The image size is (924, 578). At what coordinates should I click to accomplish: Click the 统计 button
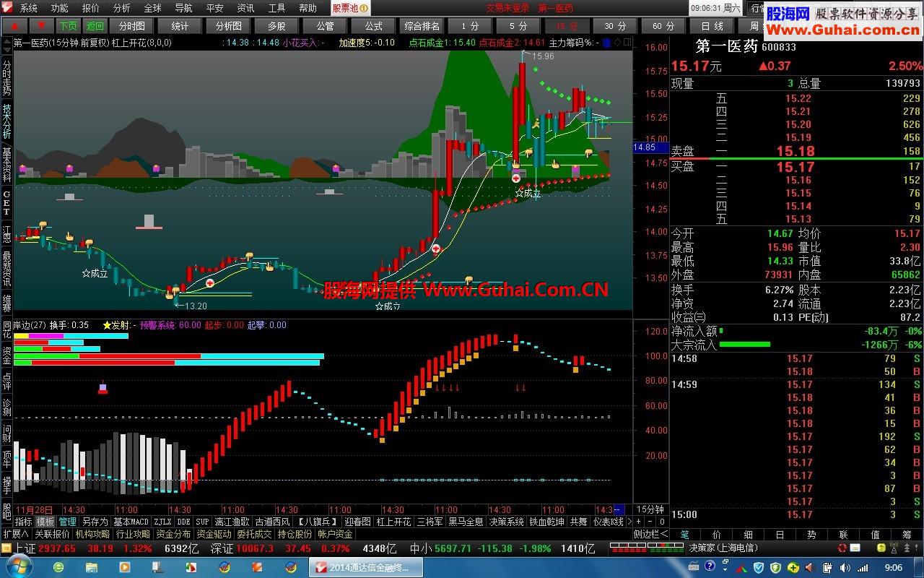click(x=180, y=25)
